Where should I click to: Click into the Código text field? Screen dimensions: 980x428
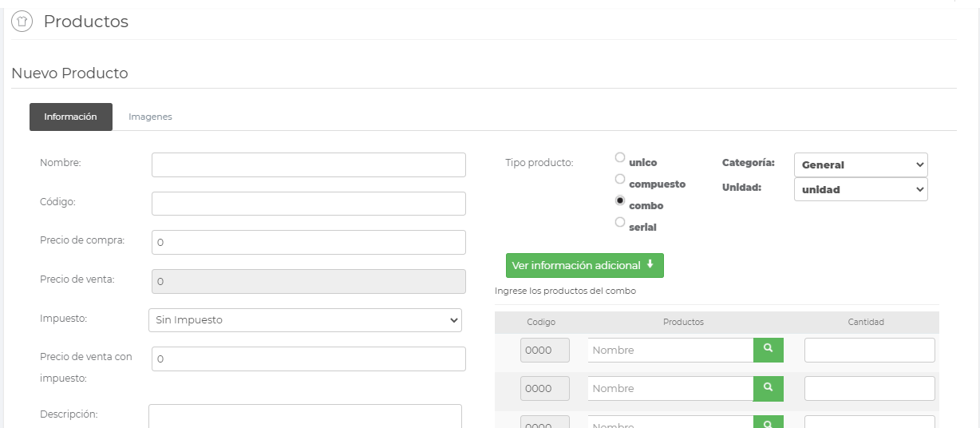point(308,204)
